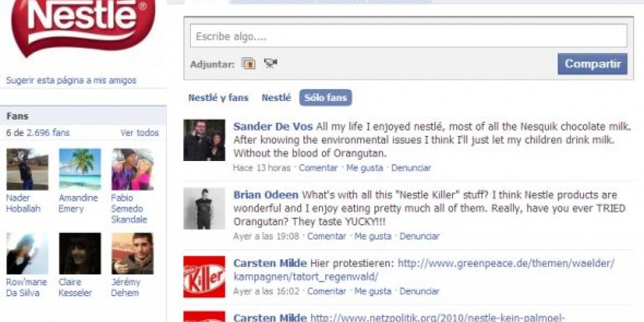Open Nader Hoballah's fan photo
This screenshot has height=322, width=644.
[27, 170]
